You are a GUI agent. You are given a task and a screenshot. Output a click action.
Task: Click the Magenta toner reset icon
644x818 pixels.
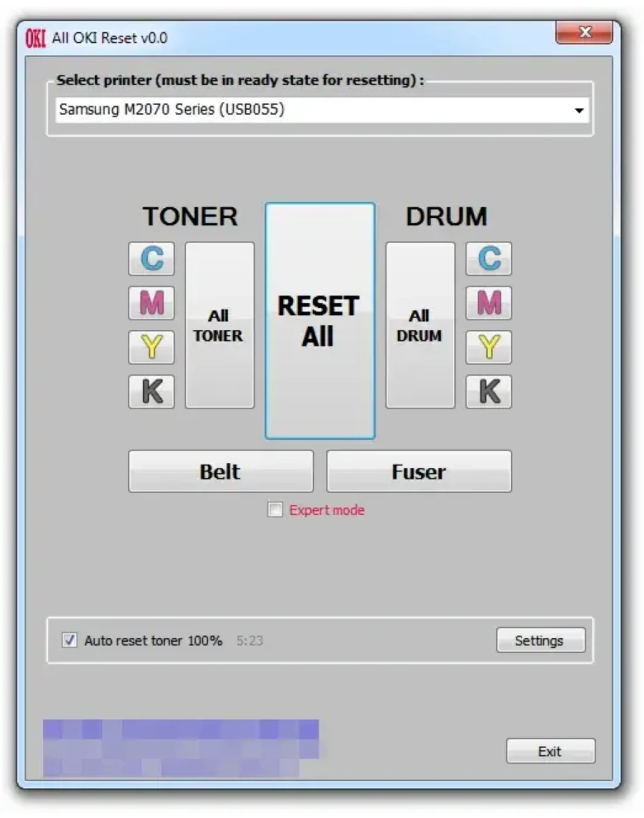[151, 303]
